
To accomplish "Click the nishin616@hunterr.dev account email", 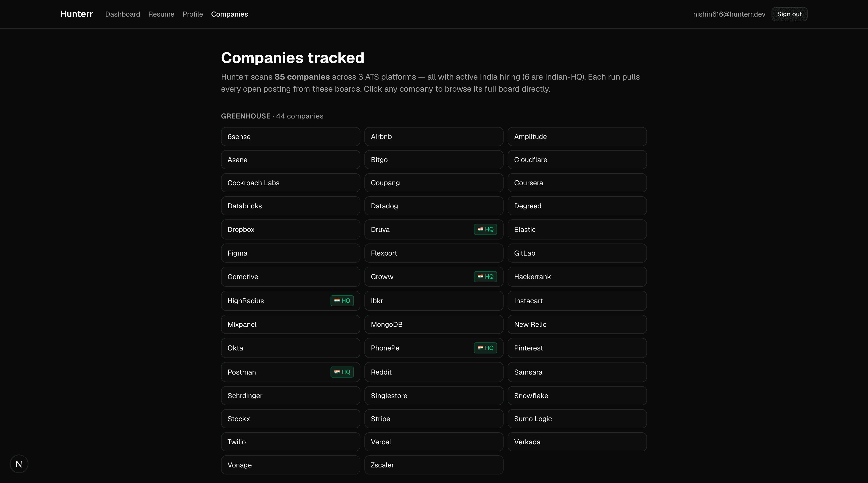I will click(729, 14).
